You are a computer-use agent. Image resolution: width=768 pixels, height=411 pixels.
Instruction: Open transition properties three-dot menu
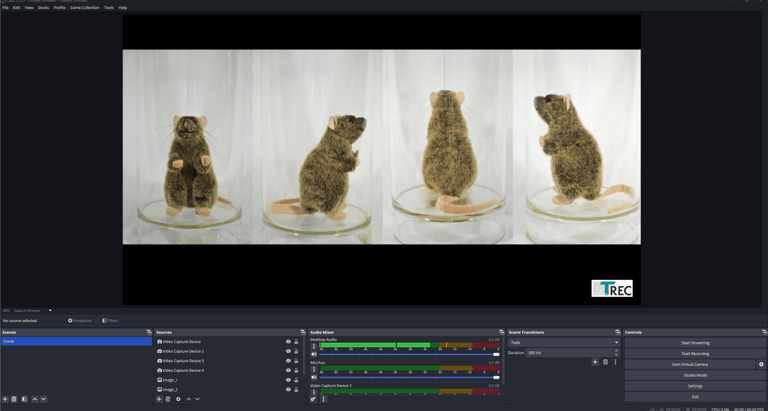click(x=616, y=362)
